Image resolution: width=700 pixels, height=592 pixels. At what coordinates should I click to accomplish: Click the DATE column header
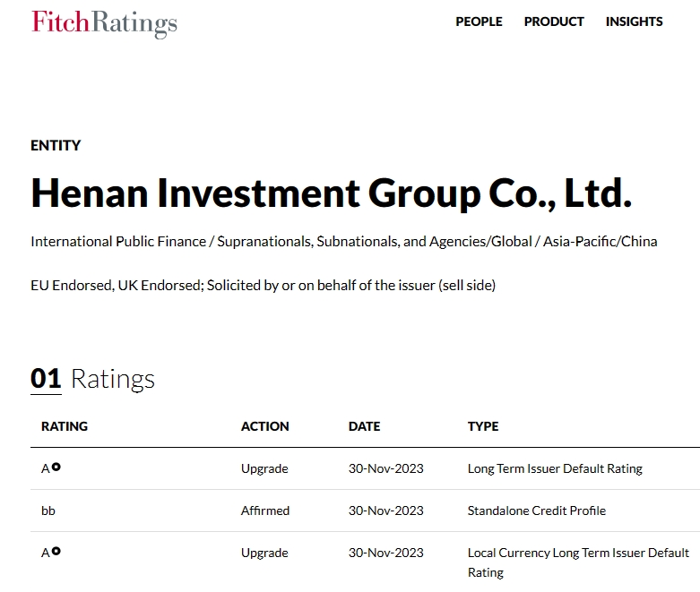[364, 426]
